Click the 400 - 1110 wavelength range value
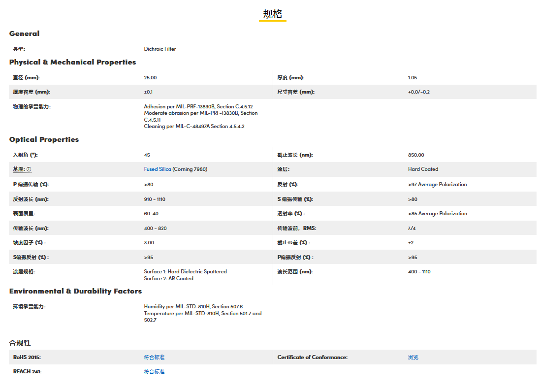Image resolution: width=540 pixels, height=392 pixels. 419,272
